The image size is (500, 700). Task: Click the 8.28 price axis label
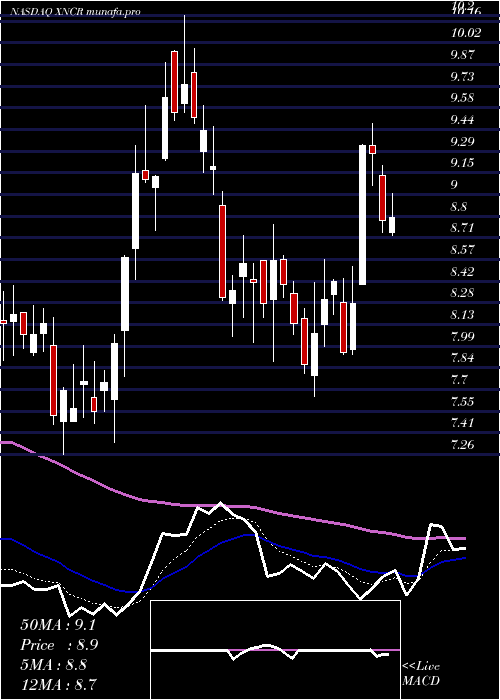pyautogui.click(x=462, y=293)
